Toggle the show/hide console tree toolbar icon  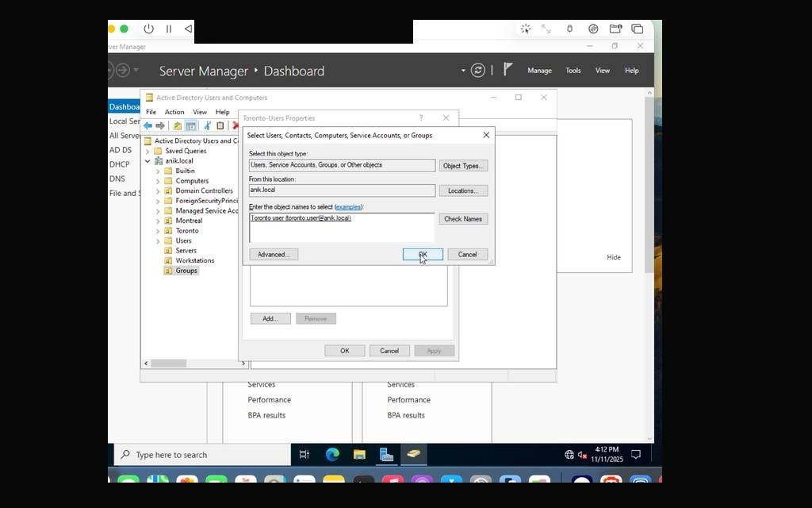[x=190, y=125]
